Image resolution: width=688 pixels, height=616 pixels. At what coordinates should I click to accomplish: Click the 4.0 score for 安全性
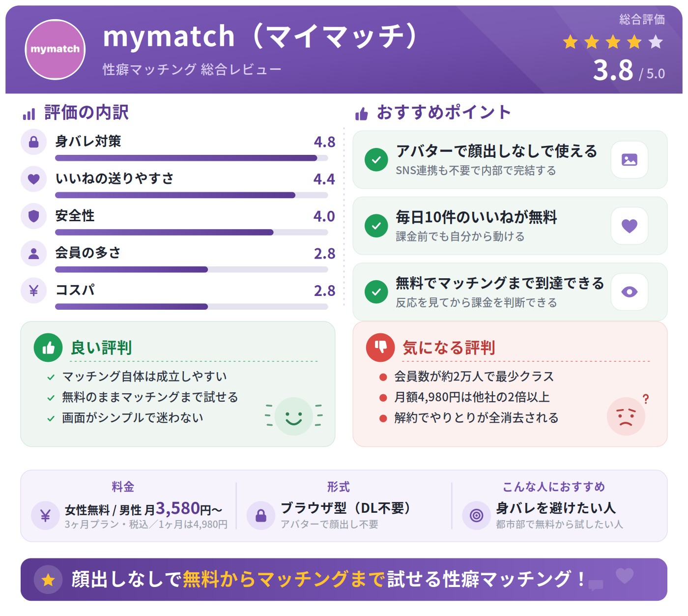(324, 216)
